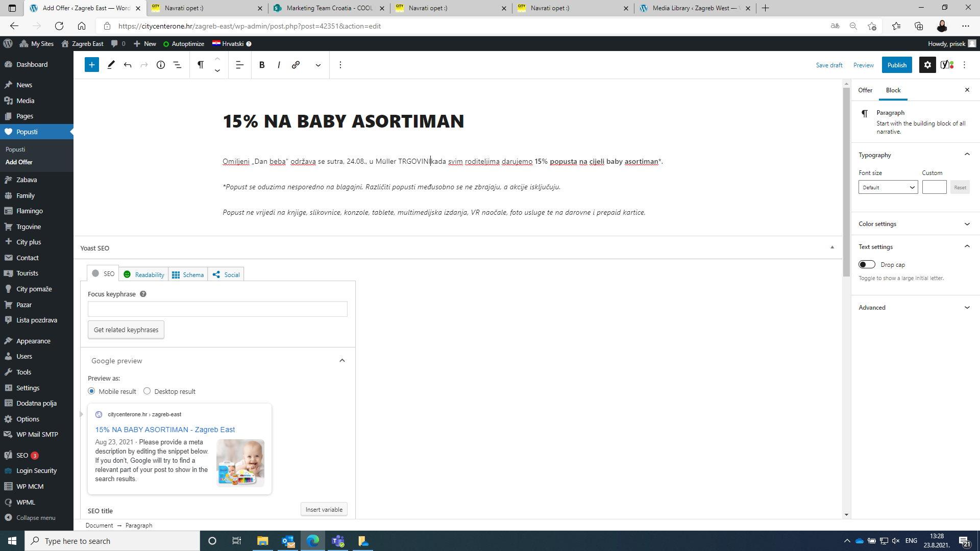
Task: Click the Preview link
Action: point(863,65)
